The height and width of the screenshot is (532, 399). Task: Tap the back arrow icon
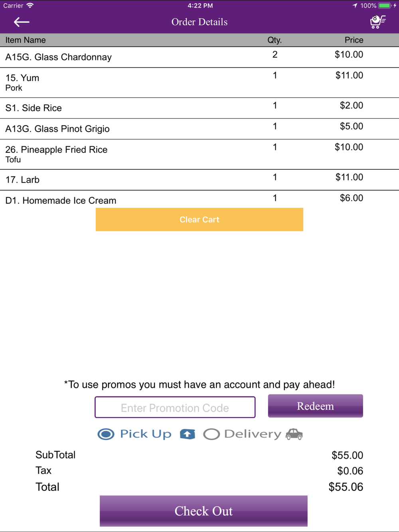pos(22,22)
